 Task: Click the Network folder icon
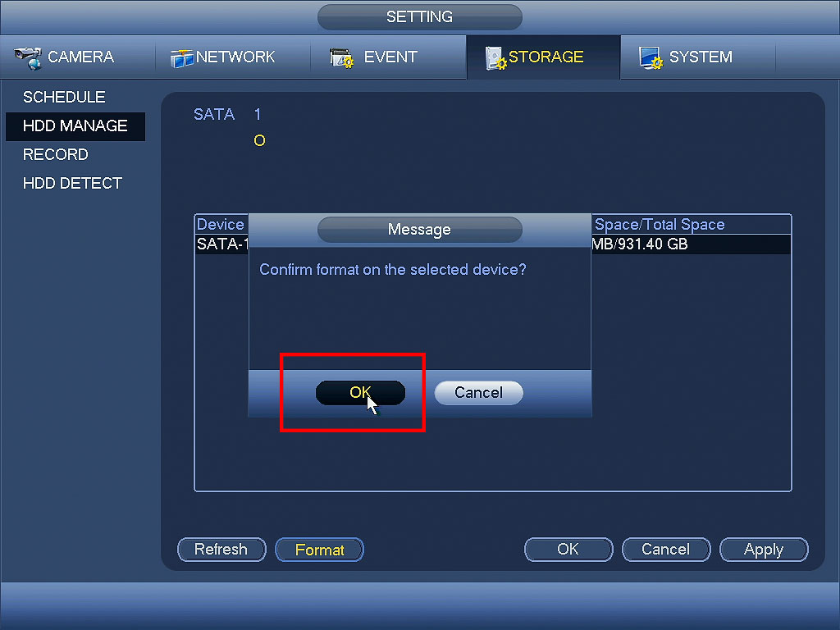(181, 58)
